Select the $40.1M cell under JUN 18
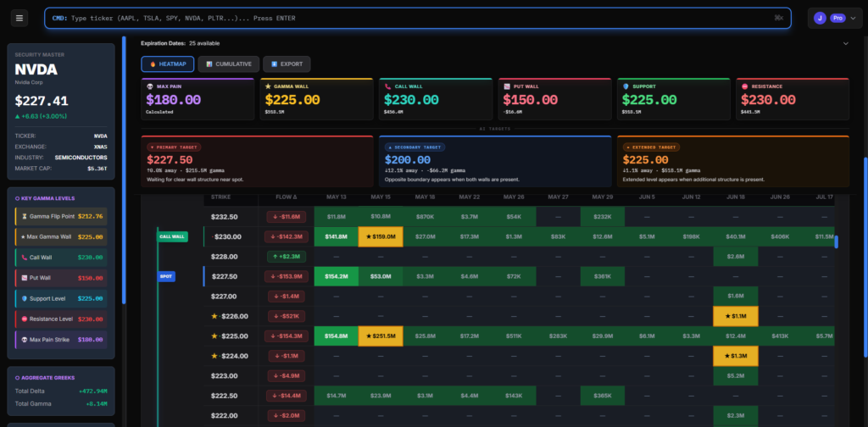This screenshot has width=868, height=427. [x=735, y=236]
